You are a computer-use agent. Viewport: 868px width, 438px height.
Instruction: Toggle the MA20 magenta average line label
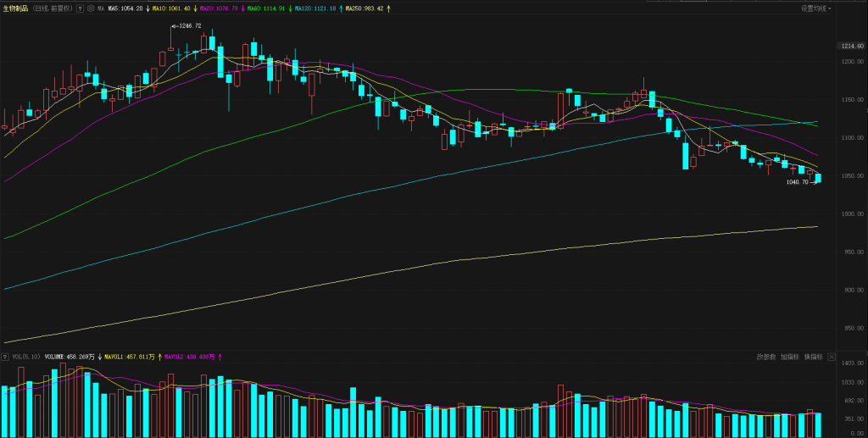[218, 8]
